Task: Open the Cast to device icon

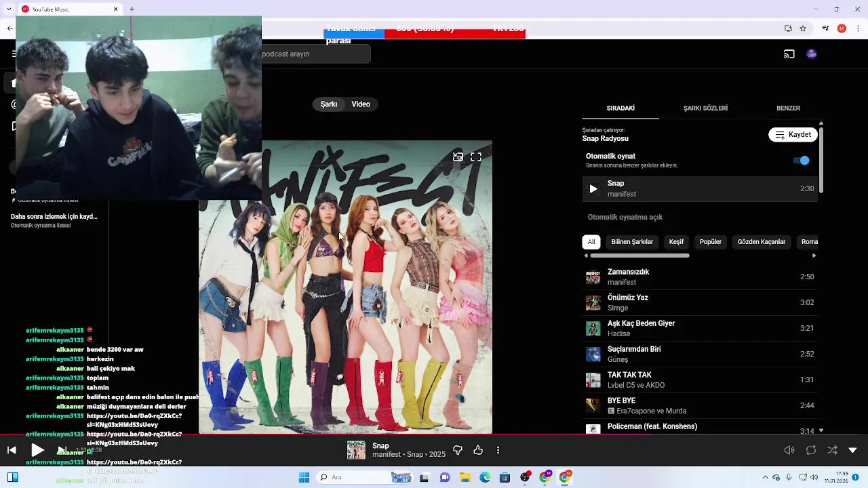Action: 789,54
